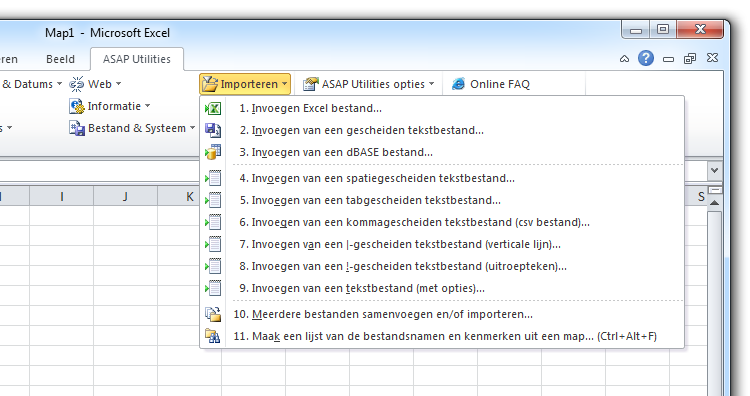
Task: Choose 10. Meerdere bestanden samenvoegen en/of importeren
Action: (x=442, y=314)
